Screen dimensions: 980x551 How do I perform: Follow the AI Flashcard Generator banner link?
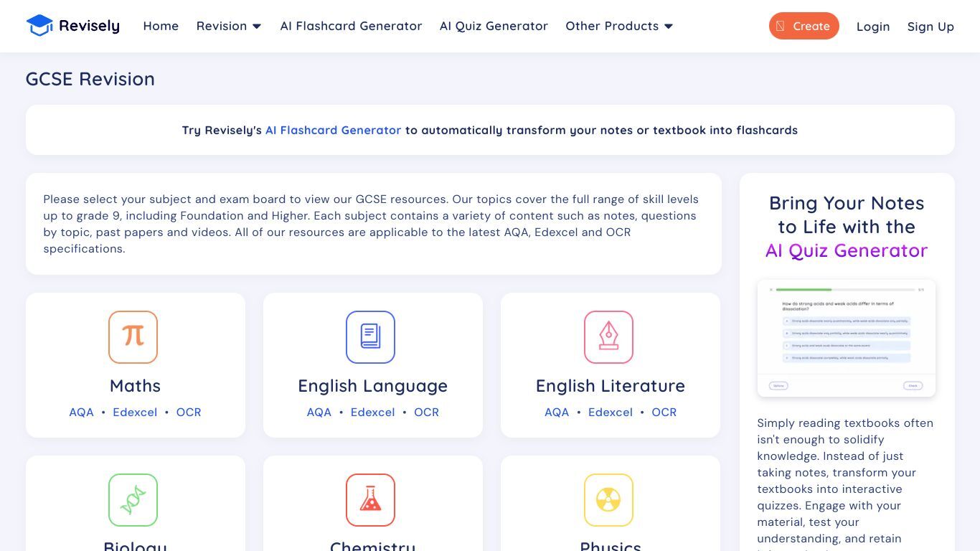pos(333,130)
